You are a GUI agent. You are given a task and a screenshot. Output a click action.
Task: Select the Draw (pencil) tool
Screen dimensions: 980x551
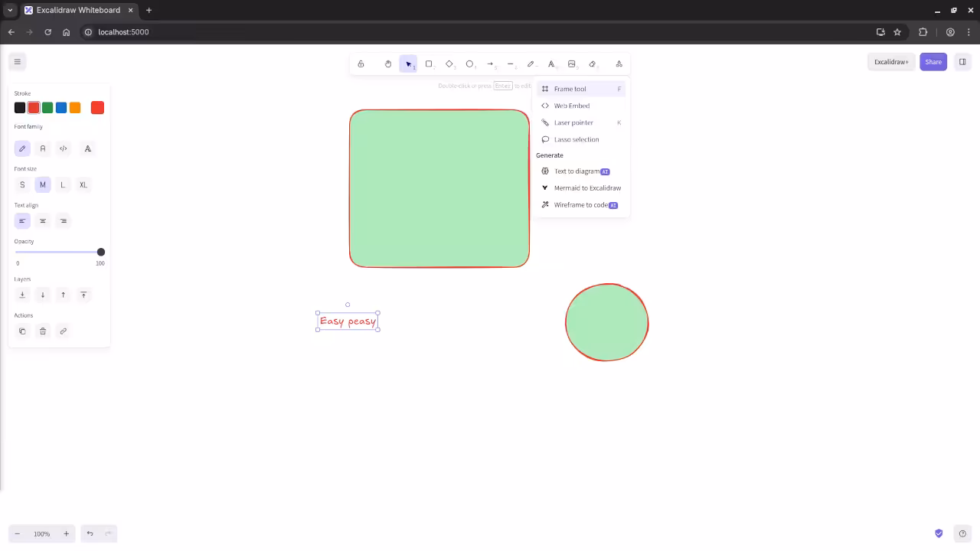click(531, 64)
